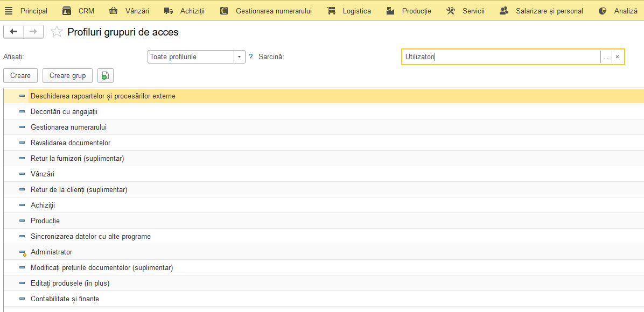Click the Achiziții truck icon

pyautogui.click(x=168, y=11)
